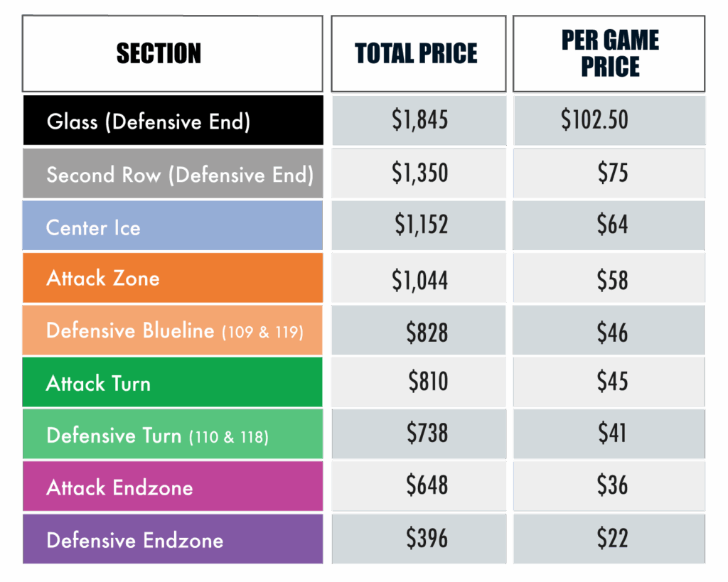Select the Defensive Blueline (109 & 119) section
Viewport: 728px width, 582px height.
coord(173,330)
